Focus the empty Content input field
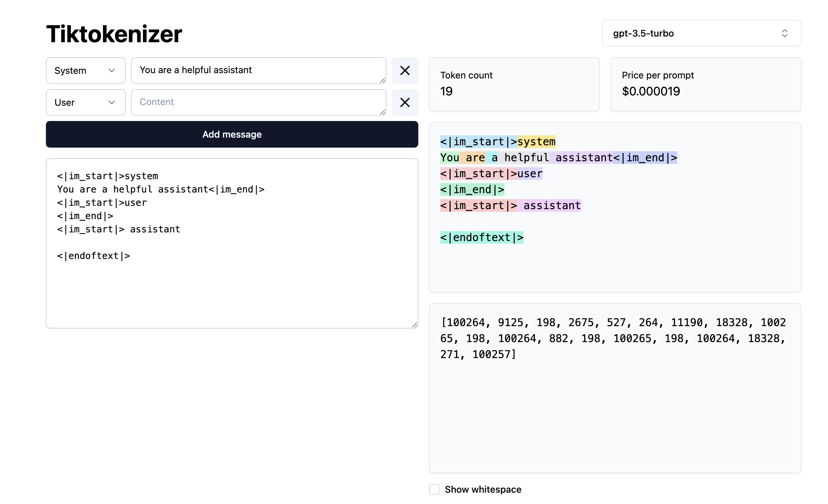The height and width of the screenshot is (504, 828). [258, 102]
